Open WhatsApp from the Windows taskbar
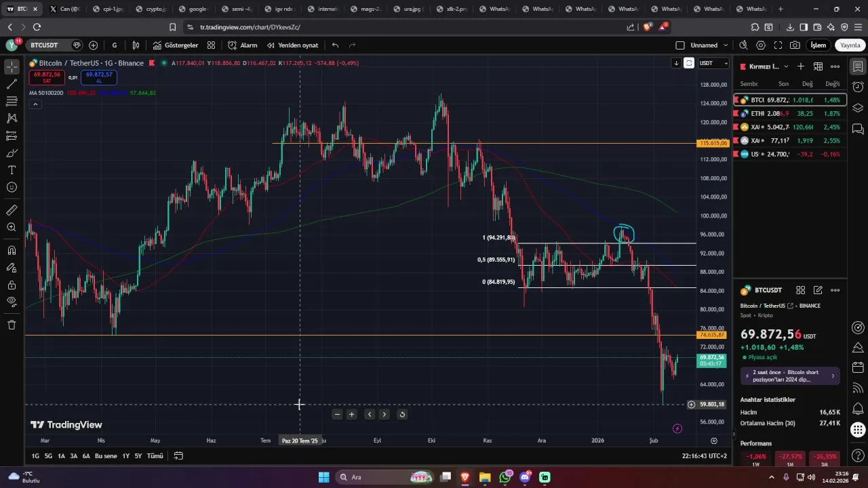This screenshot has width=868, height=488. coord(505,477)
